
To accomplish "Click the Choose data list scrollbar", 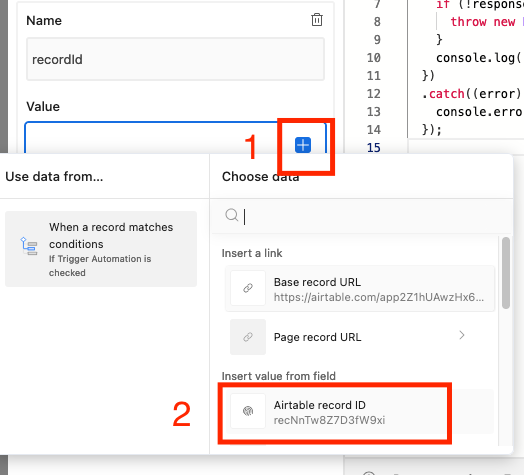I will point(506,273).
